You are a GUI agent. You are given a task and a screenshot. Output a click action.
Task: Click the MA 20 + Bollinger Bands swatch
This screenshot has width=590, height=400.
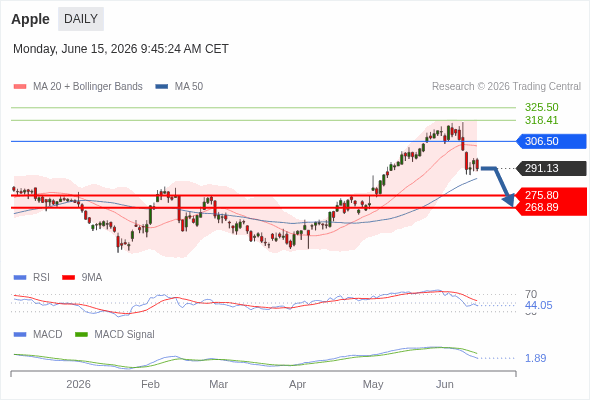pos(20,87)
